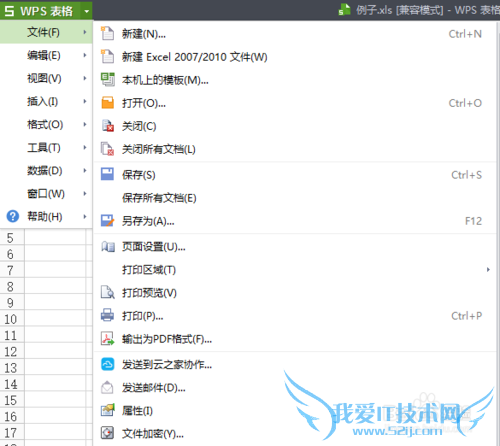
Task: Click the encryption icon beside 文件加密(Y)
Action: [107, 433]
